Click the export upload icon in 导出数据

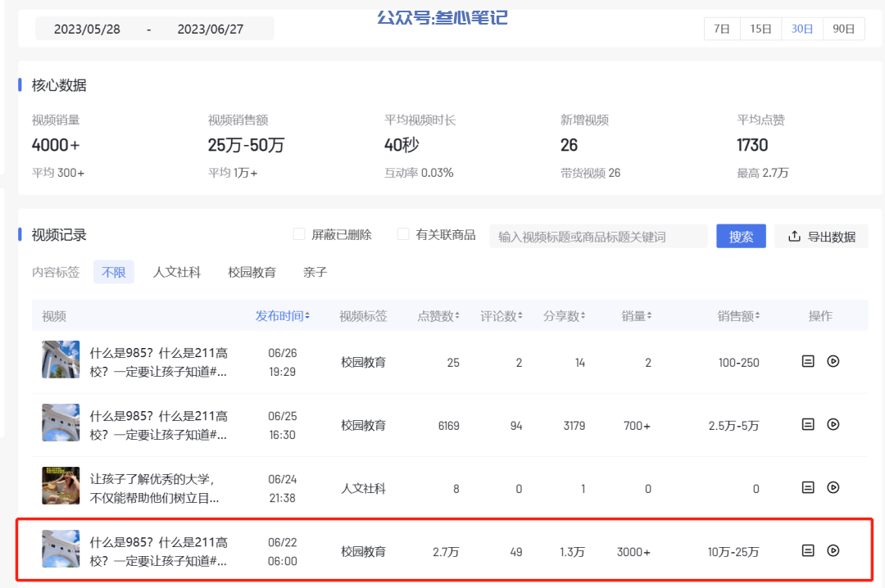[x=794, y=236]
